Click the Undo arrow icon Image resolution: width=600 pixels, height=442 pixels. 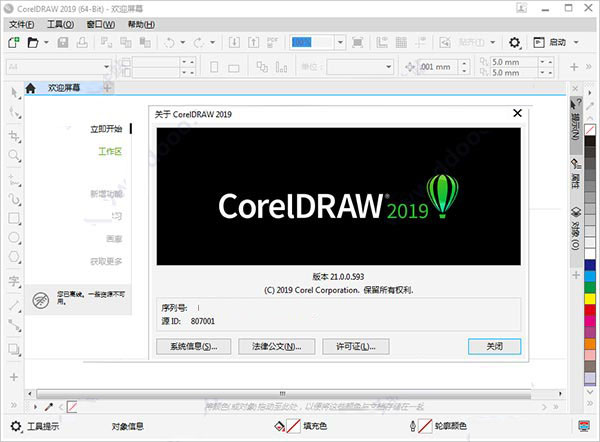click(x=169, y=42)
